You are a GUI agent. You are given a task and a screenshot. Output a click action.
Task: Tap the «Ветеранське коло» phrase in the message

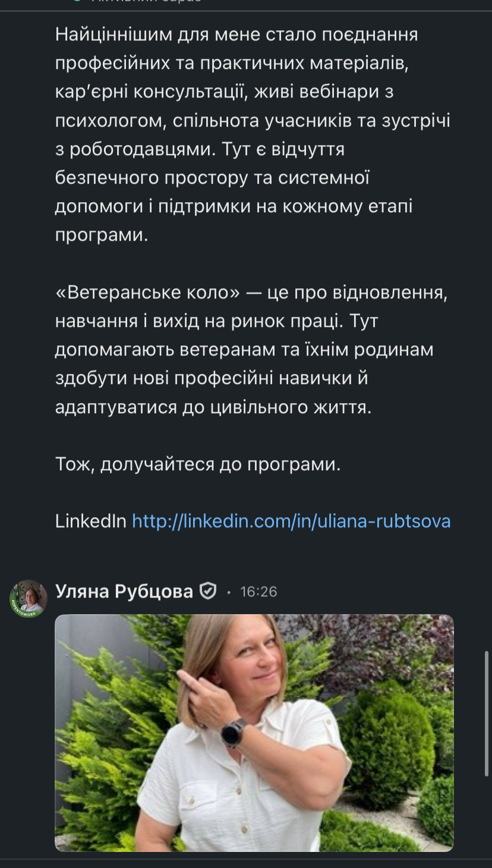click(142, 293)
